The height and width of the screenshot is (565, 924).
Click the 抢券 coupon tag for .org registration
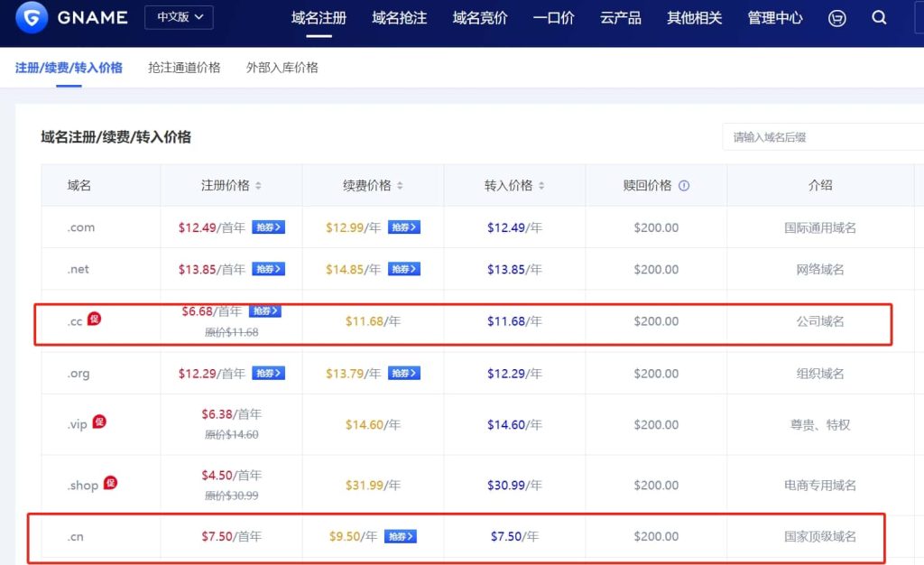pyautogui.click(x=268, y=372)
